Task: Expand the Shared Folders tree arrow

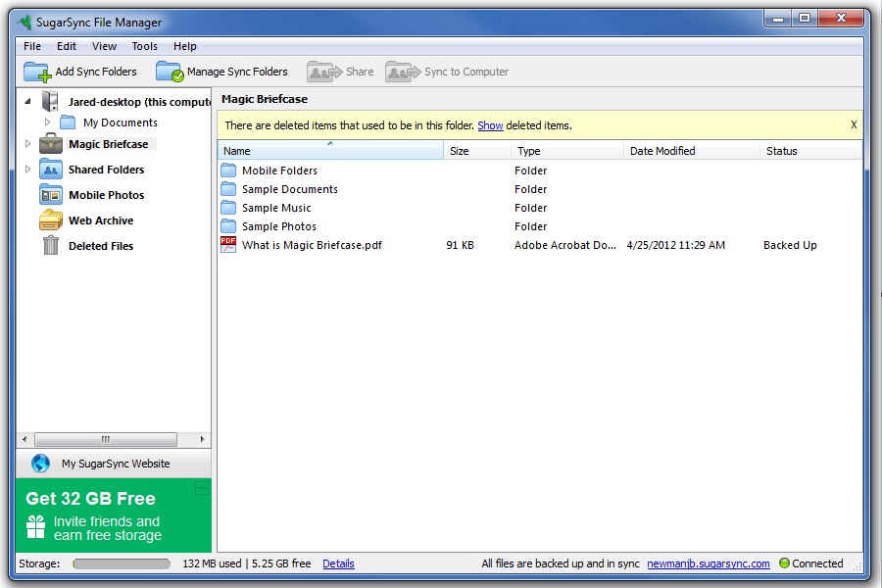Action: coord(27,170)
